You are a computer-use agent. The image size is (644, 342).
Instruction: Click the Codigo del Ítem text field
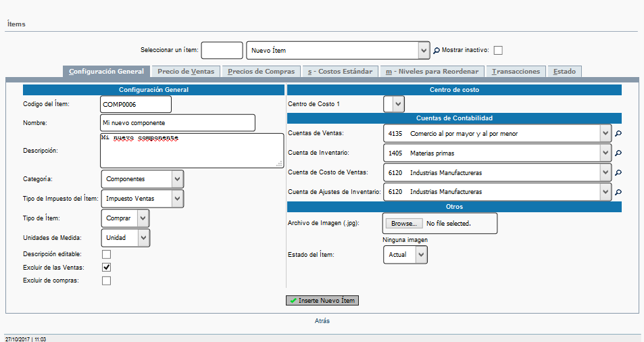(x=135, y=104)
